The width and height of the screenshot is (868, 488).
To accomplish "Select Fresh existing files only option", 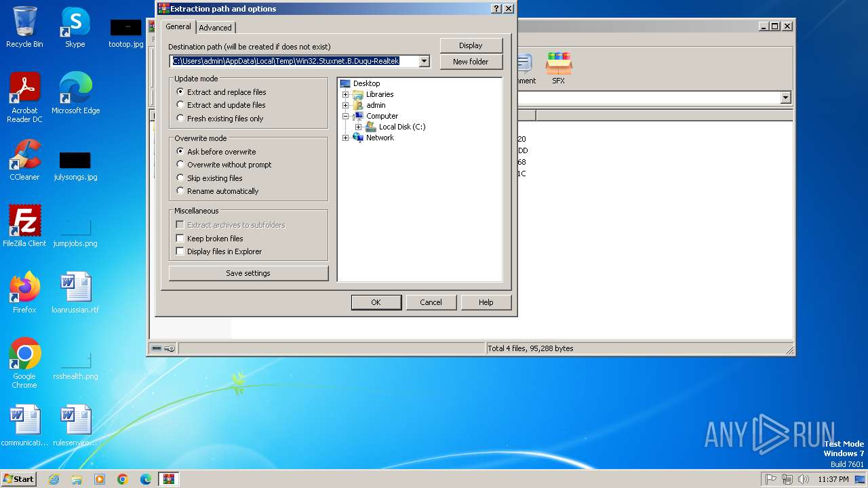I will point(220,119).
